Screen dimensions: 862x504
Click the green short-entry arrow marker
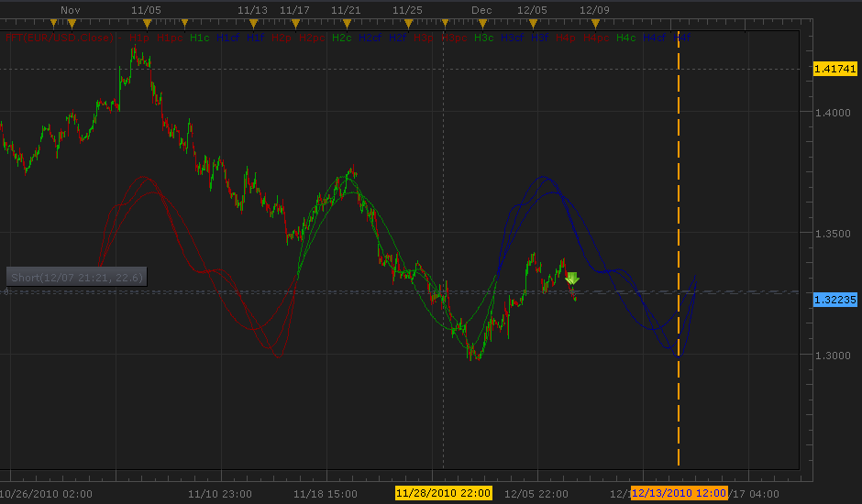(571, 279)
